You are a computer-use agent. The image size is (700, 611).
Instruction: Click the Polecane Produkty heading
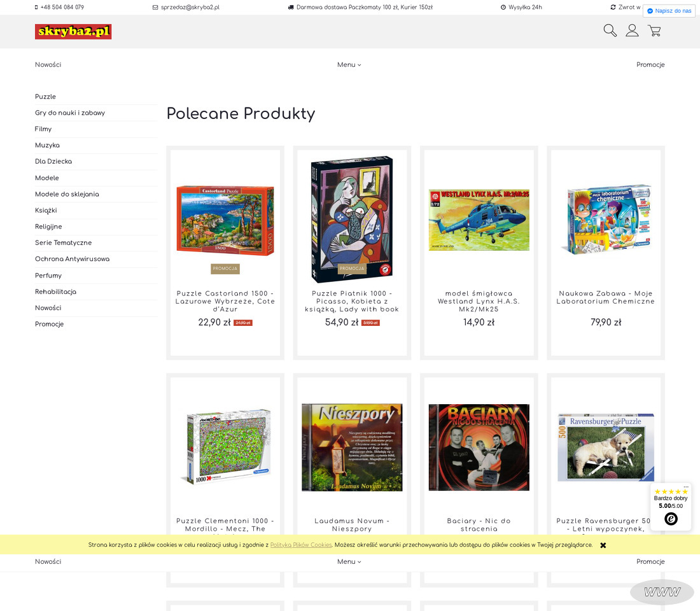tap(241, 114)
